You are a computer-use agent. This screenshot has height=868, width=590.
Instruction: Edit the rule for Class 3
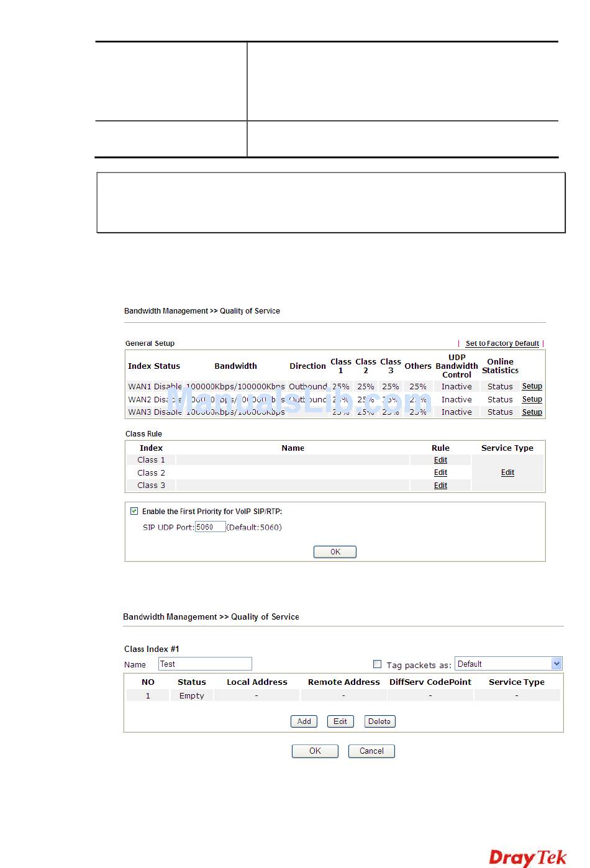coord(440,486)
